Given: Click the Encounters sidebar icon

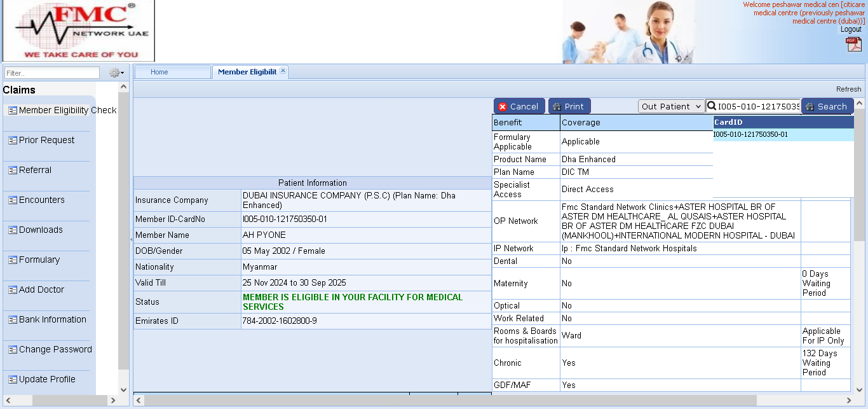Looking at the screenshot, I should (13, 200).
